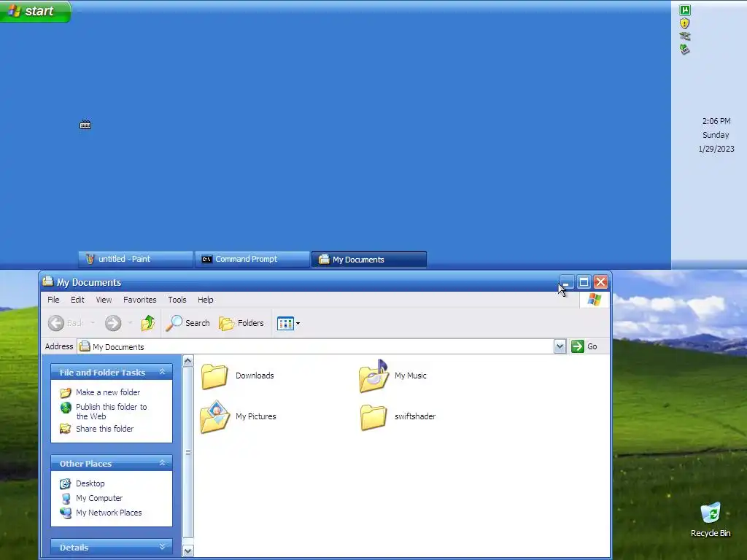Collapse File and Folder Tasks panel

[x=162, y=372]
